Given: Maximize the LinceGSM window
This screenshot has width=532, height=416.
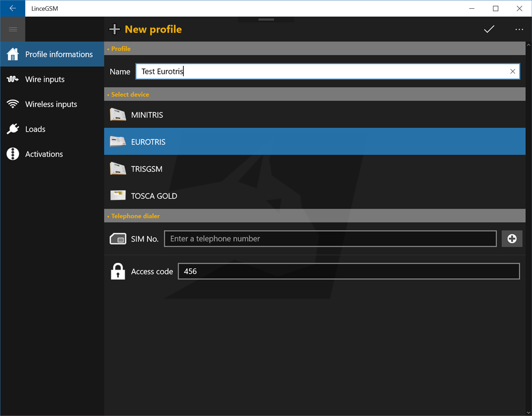Looking at the screenshot, I should click(x=496, y=9).
